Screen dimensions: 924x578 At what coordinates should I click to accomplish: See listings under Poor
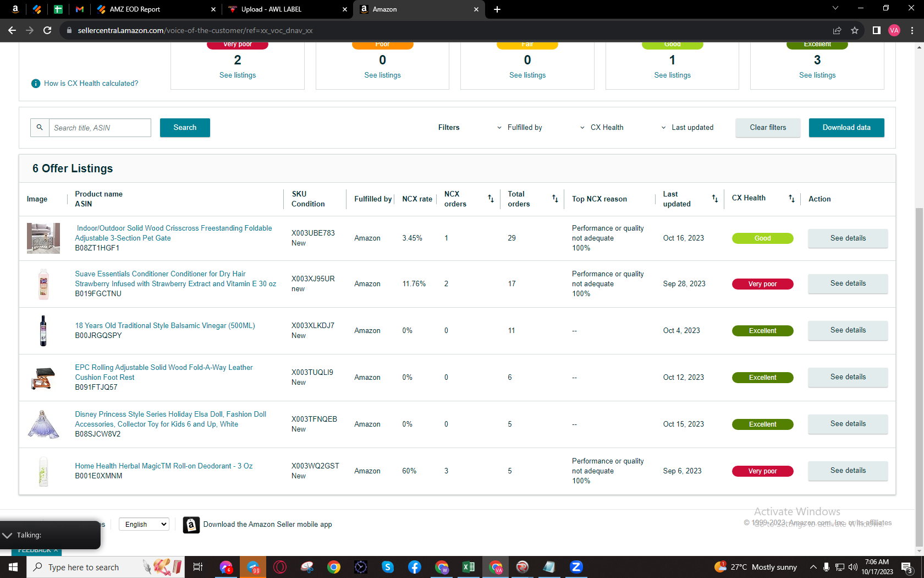pyautogui.click(x=383, y=75)
